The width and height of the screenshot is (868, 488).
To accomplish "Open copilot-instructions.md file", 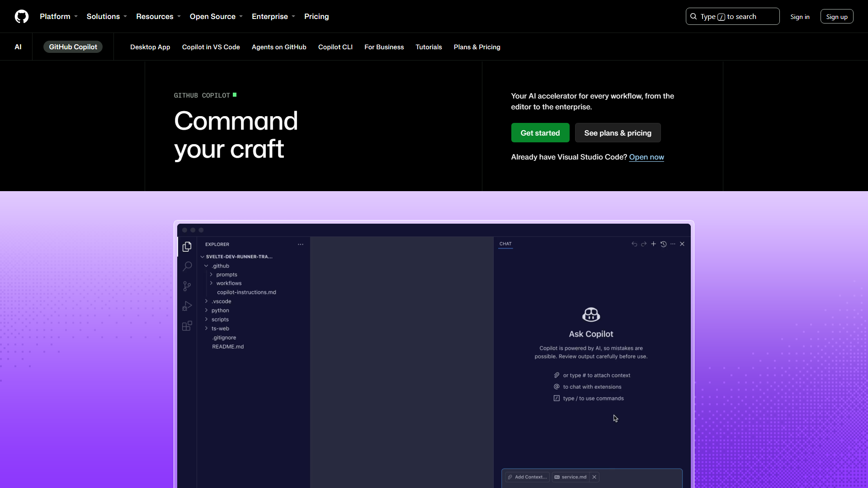I will 246,292.
